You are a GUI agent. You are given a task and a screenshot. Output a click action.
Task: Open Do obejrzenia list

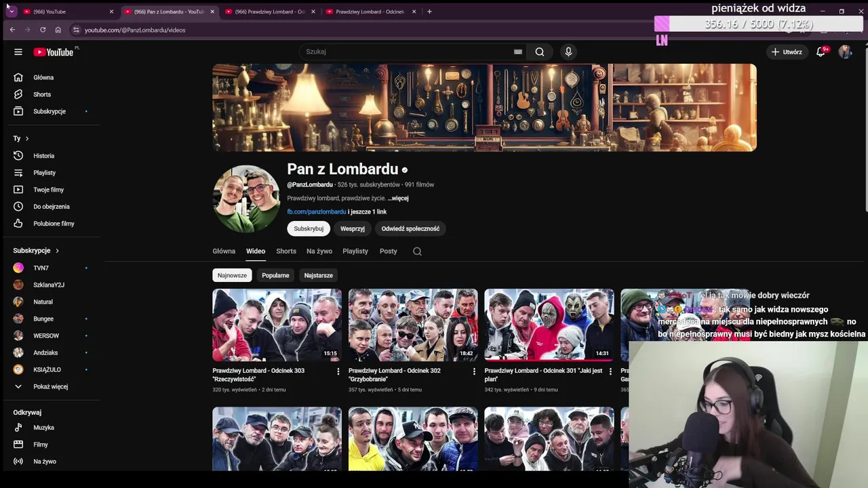tap(50, 207)
